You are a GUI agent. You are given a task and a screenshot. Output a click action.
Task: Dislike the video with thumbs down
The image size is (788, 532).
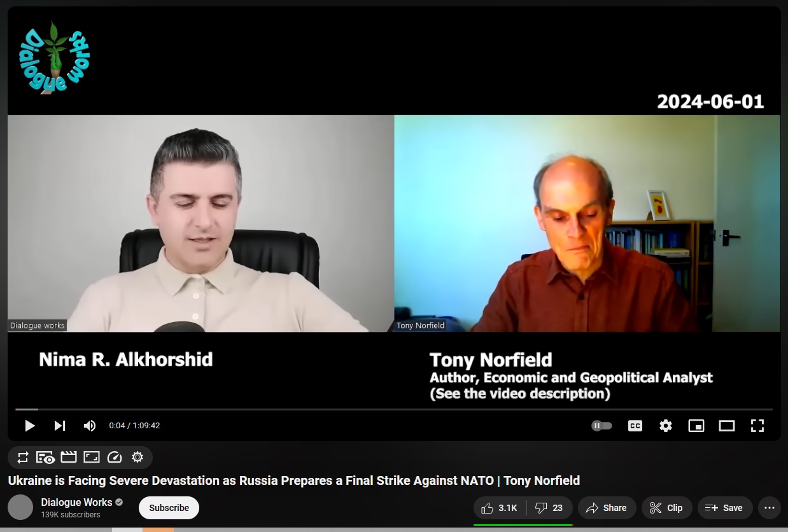click(549, 508)
